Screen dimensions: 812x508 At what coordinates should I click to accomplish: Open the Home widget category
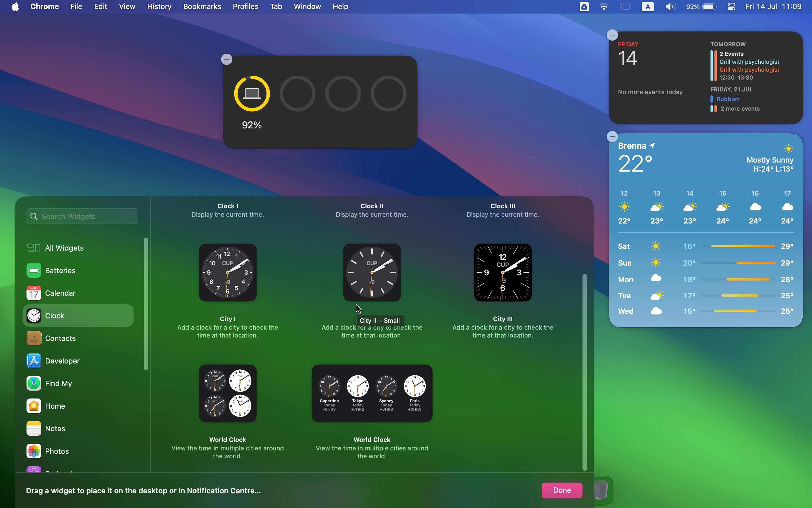pos(78,406)
